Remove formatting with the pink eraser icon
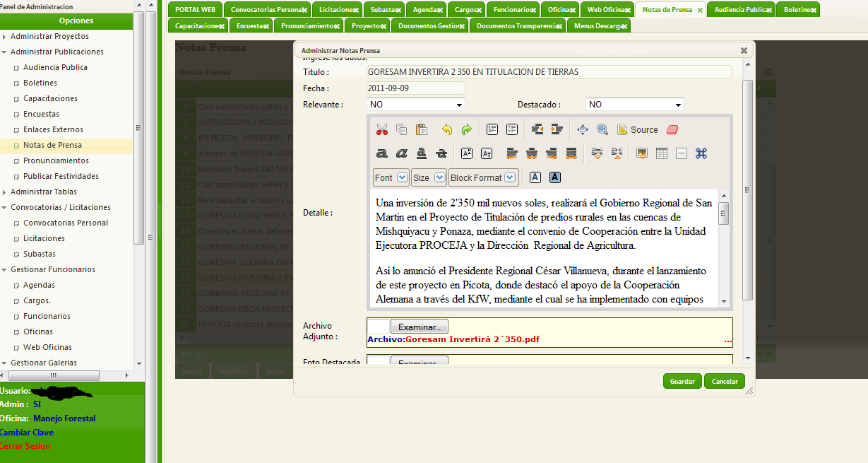Screen dimensions: 868x463 coord(672,129)
